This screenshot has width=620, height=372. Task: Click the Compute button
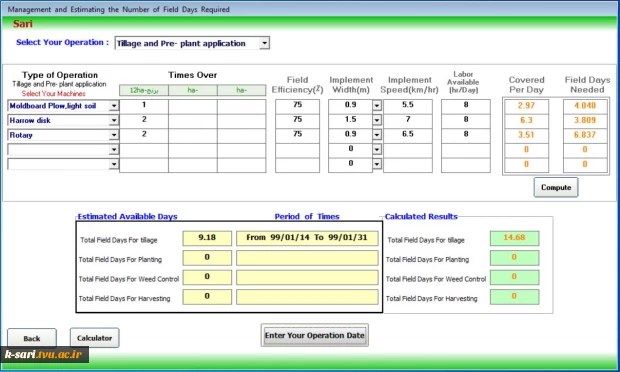click(x=556, y=187)
